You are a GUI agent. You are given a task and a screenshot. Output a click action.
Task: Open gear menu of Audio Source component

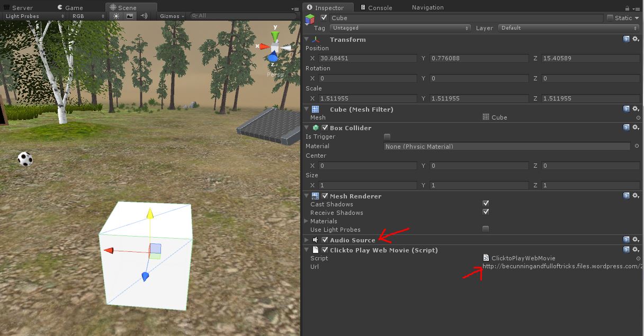(635, 240)
